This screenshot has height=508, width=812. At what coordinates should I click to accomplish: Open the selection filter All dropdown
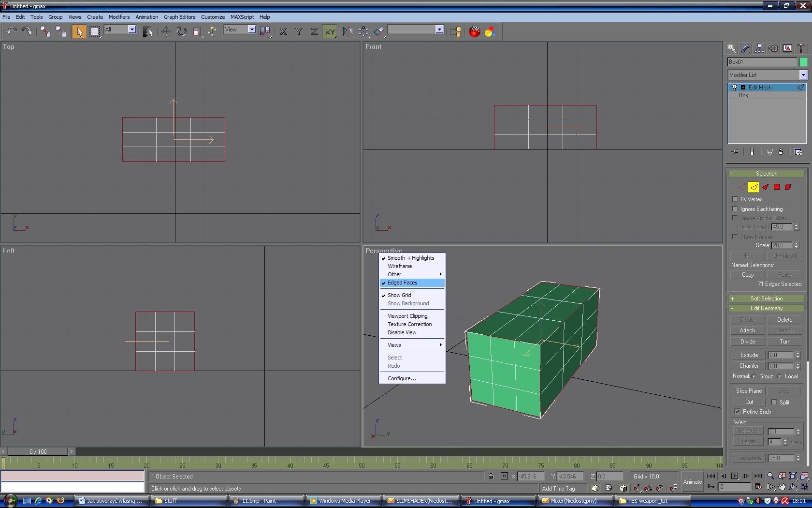(x=131, y=30)
